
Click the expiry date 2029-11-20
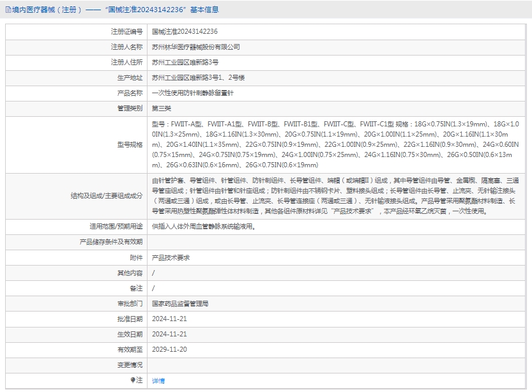169,349
